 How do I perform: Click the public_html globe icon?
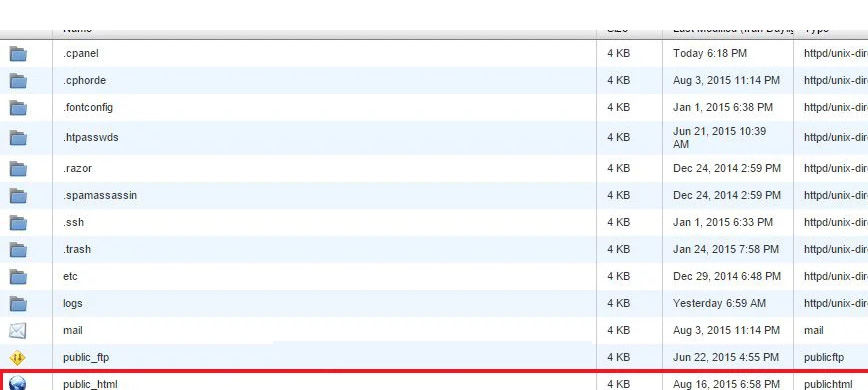pos(18,383)
